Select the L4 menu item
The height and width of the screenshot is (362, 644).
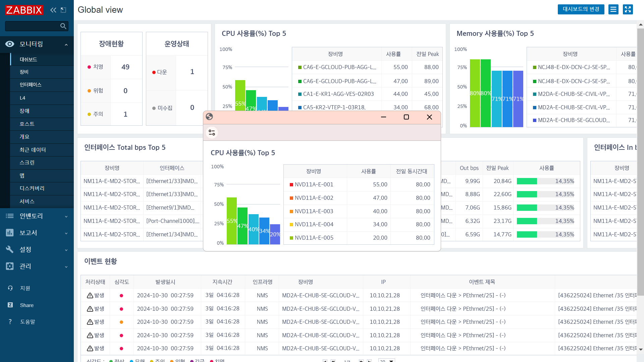coord(42,98)
